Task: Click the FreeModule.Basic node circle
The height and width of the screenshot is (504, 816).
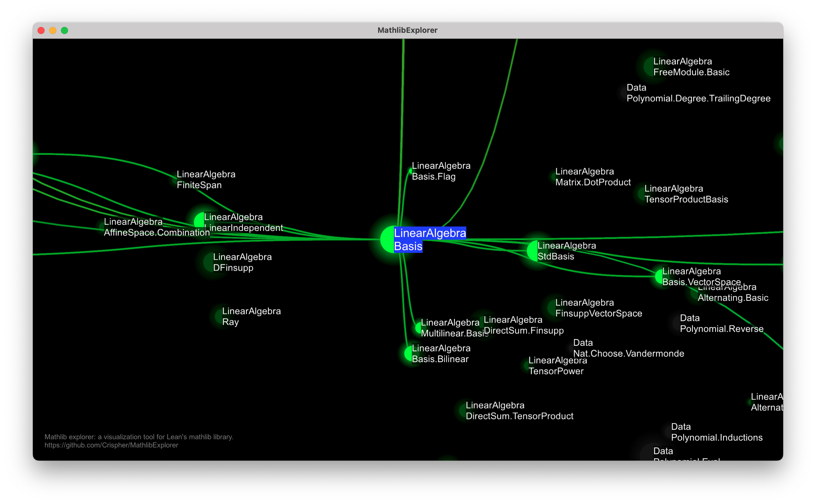Action: click(x=649, y=67)
